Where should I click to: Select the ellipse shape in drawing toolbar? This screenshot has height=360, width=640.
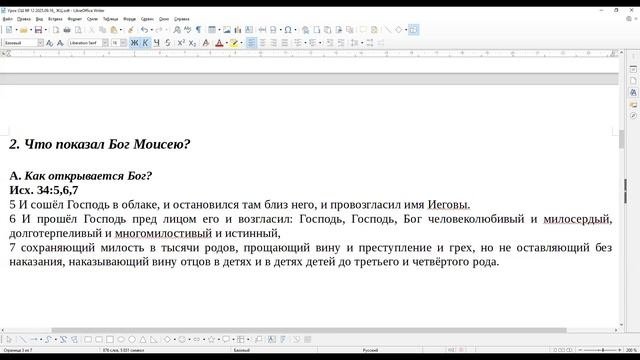click(x=121, y=340)
